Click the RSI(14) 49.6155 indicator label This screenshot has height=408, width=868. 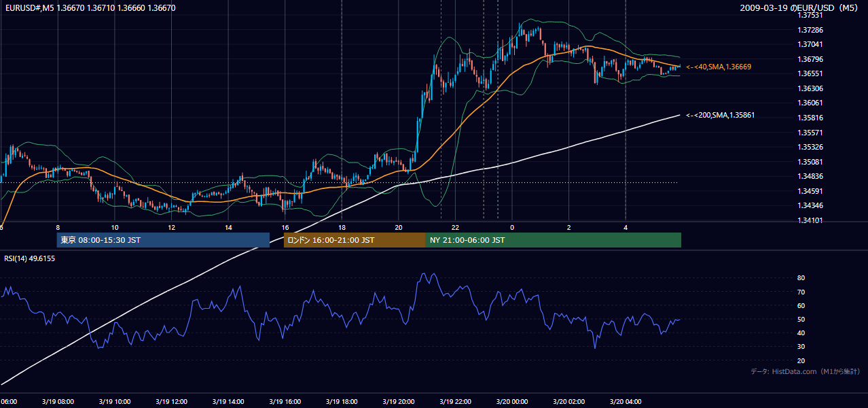click(30, 258)
